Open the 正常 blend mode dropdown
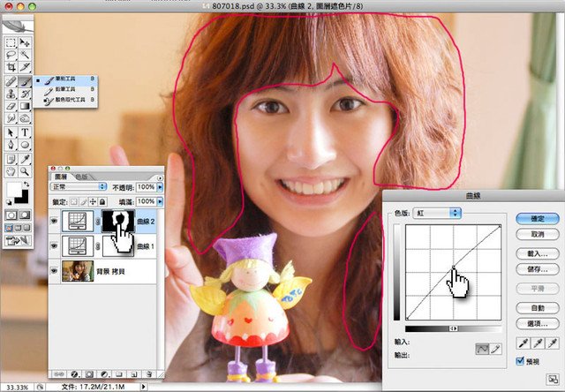 coord(79,186)
